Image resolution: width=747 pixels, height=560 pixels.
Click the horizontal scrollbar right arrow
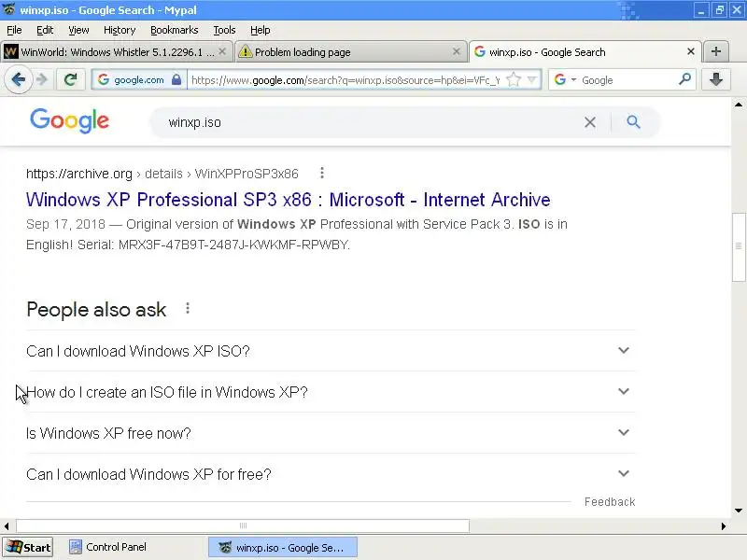(x=724, y=525)
